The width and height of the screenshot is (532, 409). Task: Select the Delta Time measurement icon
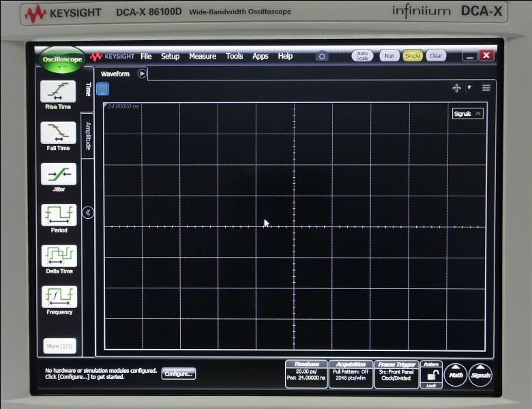(59, 257)
